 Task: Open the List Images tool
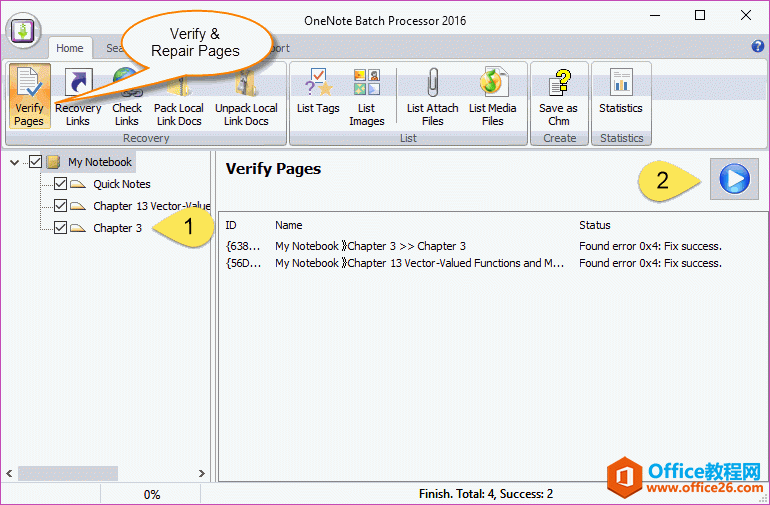(366, 97)
